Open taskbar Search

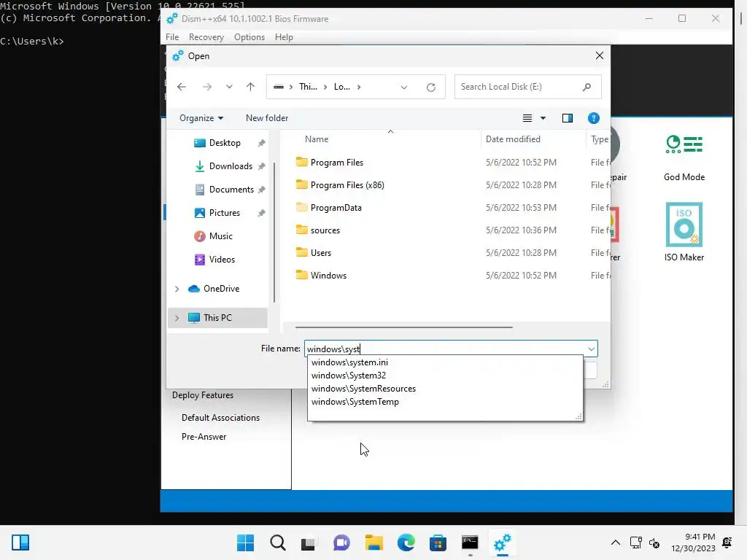pos(278,542)
